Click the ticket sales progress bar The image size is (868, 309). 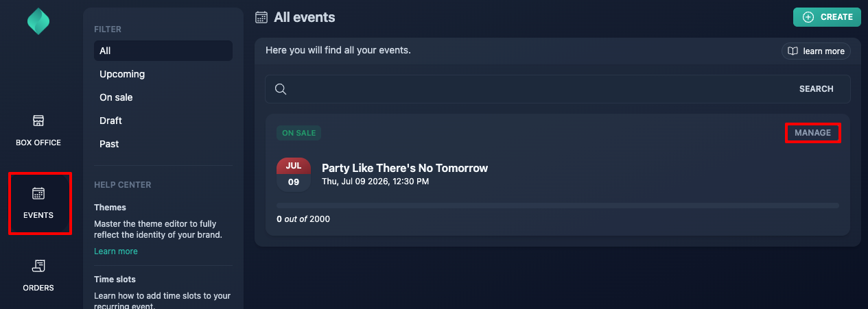[x=558, y=206]
